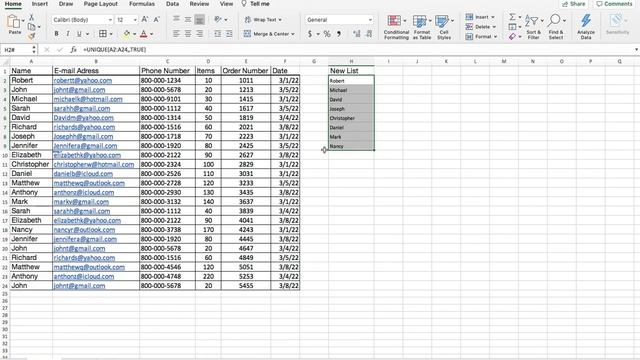Click the Insert Function fx icon
The width and height of the screenshot is (640, 360).
tap(73, 49)
